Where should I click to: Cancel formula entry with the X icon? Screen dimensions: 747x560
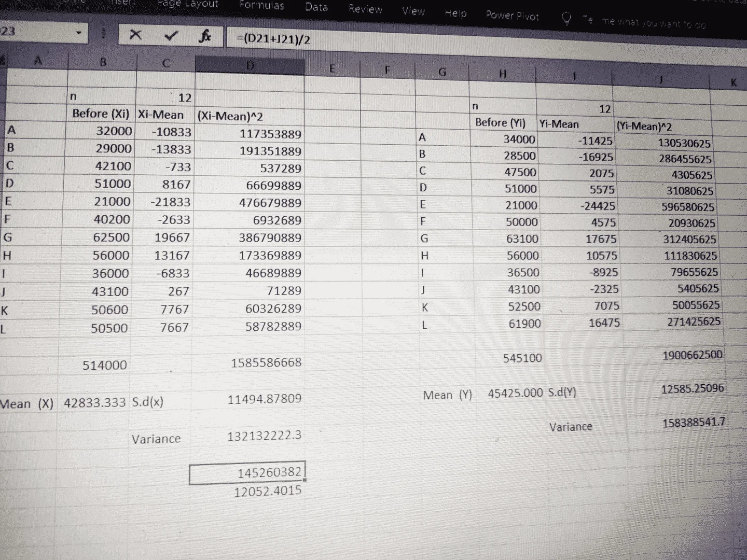[x=135, y=35]
